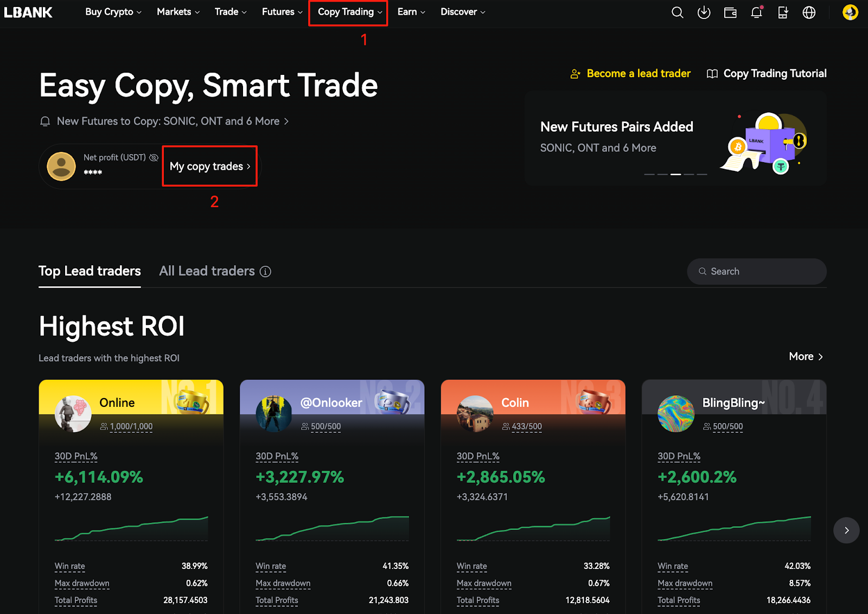Expand the Earn dropdown menu
This screenshot has height=614, width=868.
pyautogui.click(x=411, y=12)
